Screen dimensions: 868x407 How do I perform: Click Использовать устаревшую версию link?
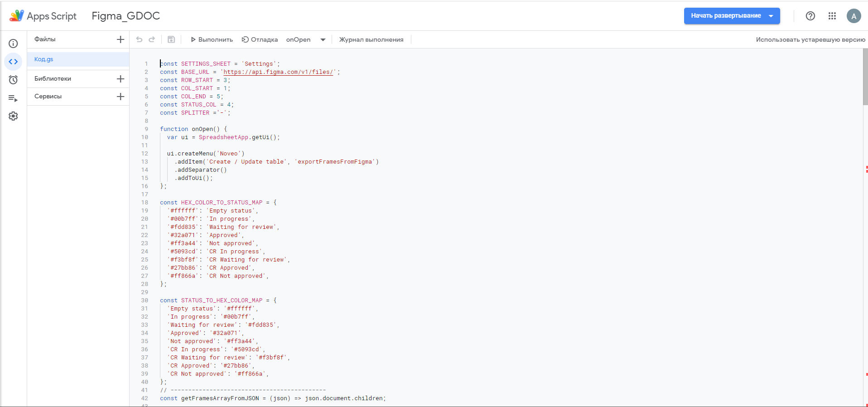tap(810, 40)
